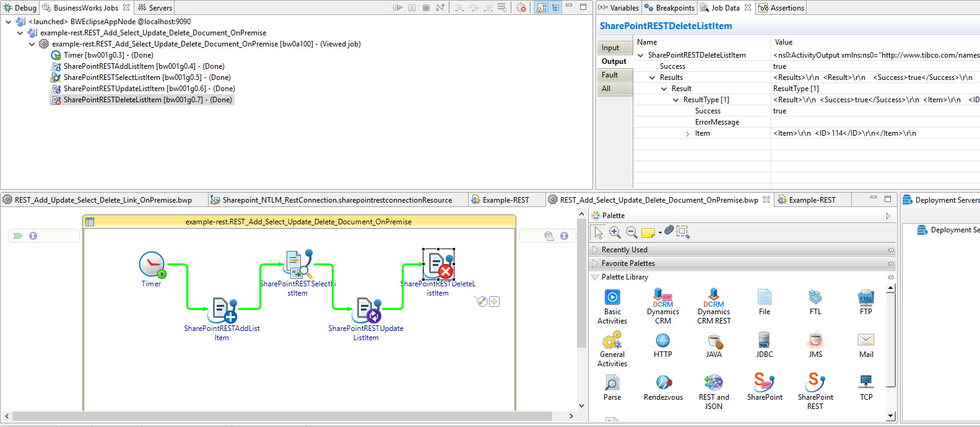Image resolution: width=980 pixels, height=427 pixels.
Task: Open the Dynamics CRM REST palette
Action: point(714,307)
